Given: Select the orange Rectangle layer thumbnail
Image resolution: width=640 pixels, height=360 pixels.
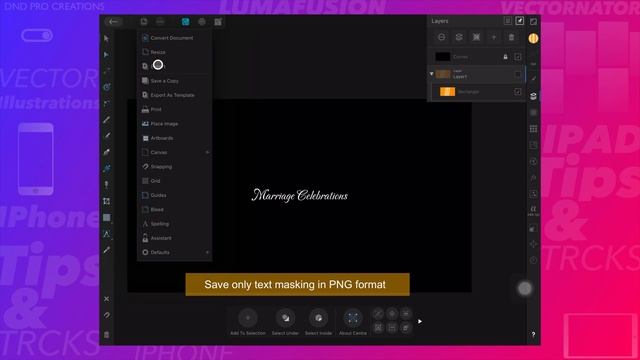Looking at the screenshot, I should click(447, 92).
